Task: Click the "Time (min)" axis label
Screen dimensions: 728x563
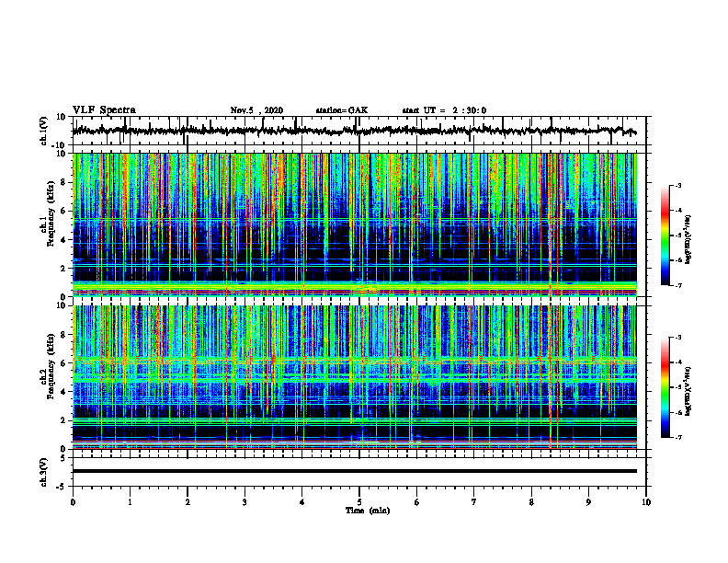Action: pyautogui.click(x=368, y=511)
